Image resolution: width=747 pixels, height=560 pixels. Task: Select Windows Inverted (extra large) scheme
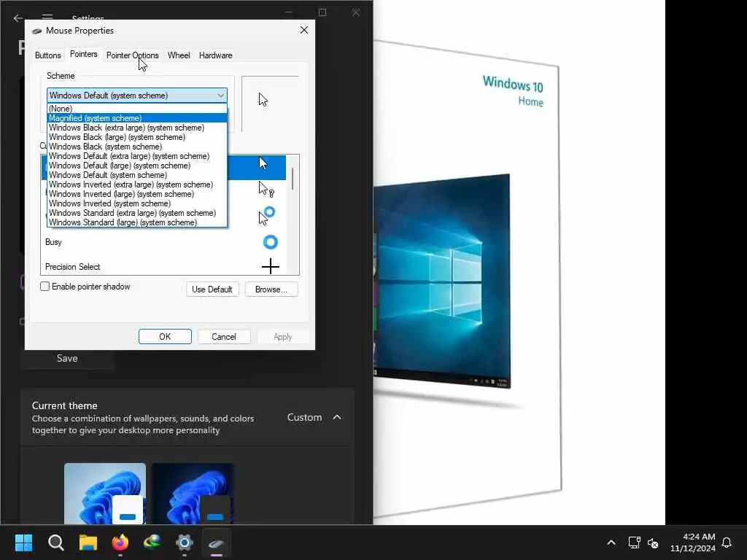click(137, 184)
